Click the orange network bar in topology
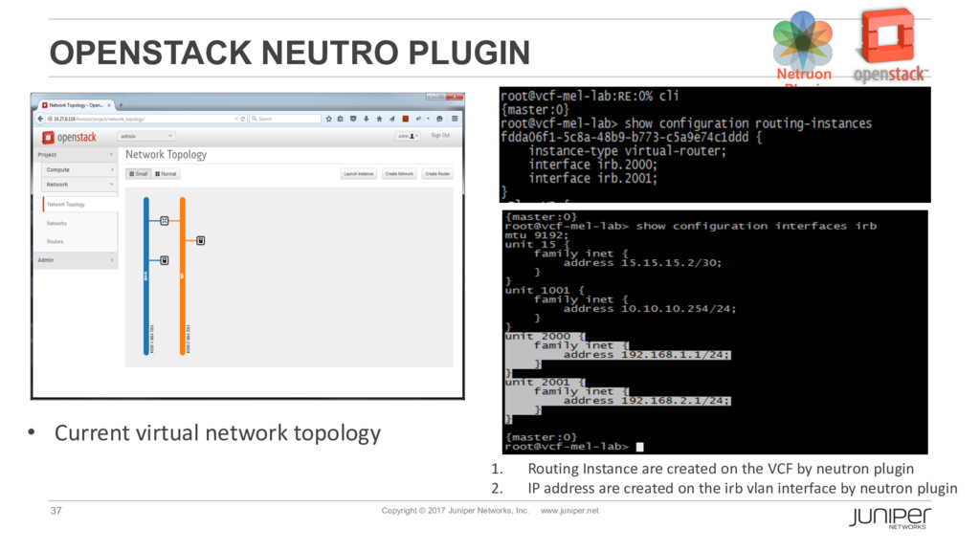Image resolution: width=980 pixels, height=551 pixels. click(183, 276)
